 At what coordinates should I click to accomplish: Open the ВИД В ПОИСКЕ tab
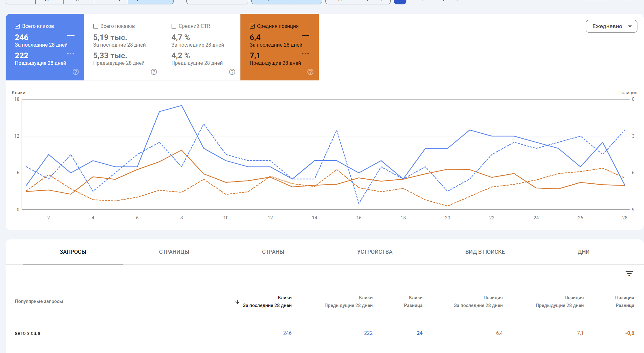click(x=485, y=252)
